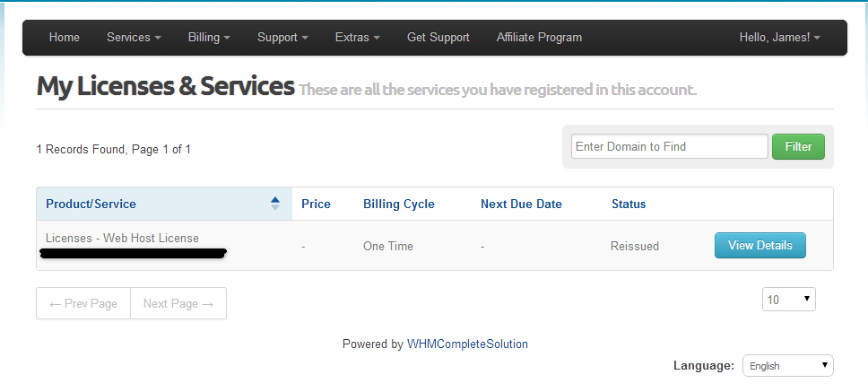Click the green Filter button

(798, 147)
